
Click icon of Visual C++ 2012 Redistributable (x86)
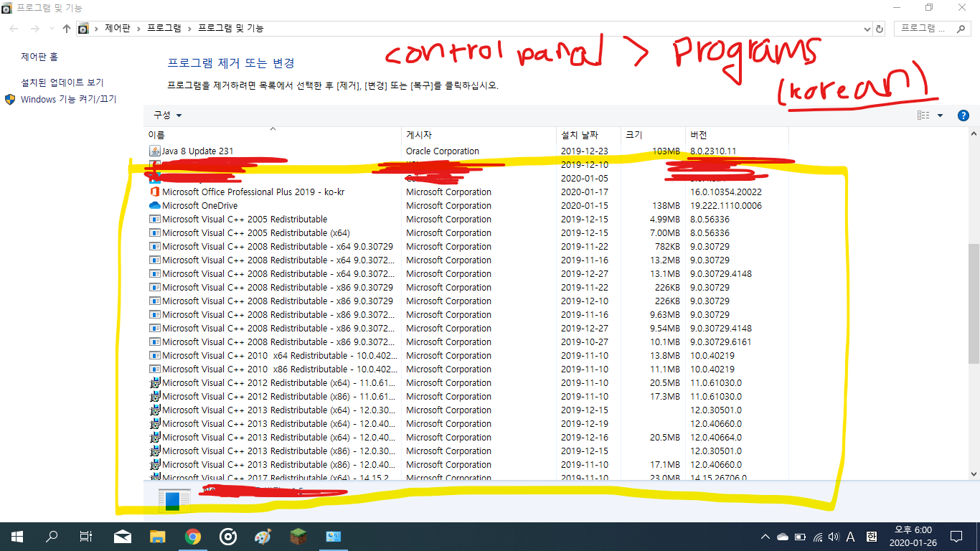(155, 397)
